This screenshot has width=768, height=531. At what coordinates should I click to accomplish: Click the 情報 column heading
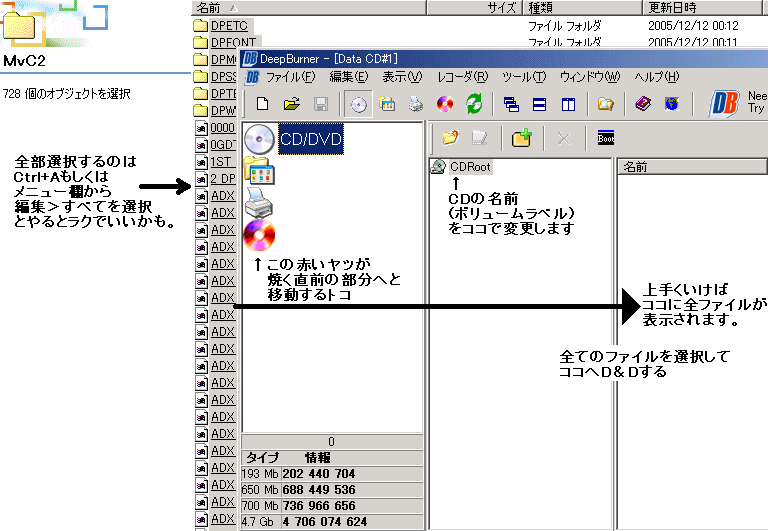tap(317, 458)
